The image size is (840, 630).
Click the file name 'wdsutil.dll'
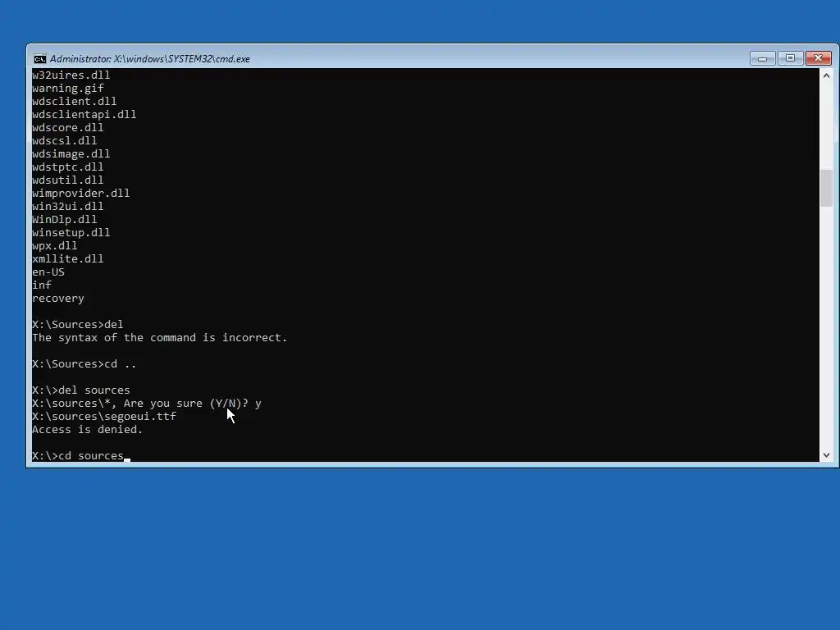(67, 180)
